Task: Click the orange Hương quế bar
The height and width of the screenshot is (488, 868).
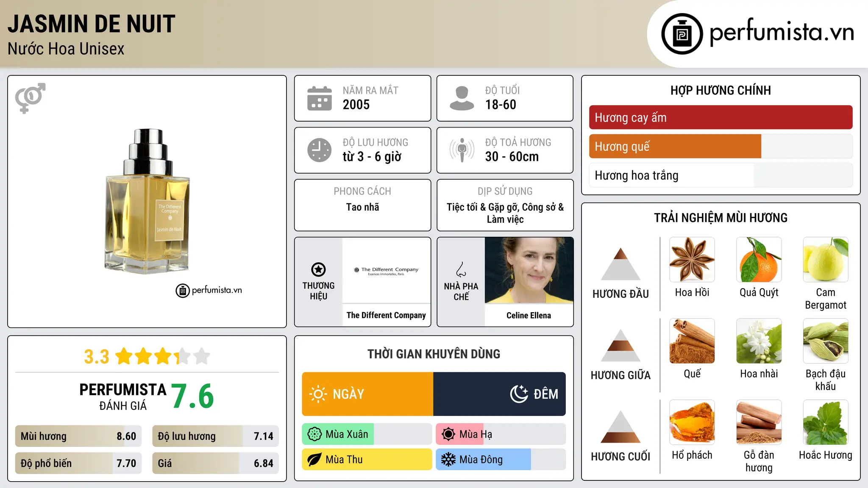Action: [675, 146]
